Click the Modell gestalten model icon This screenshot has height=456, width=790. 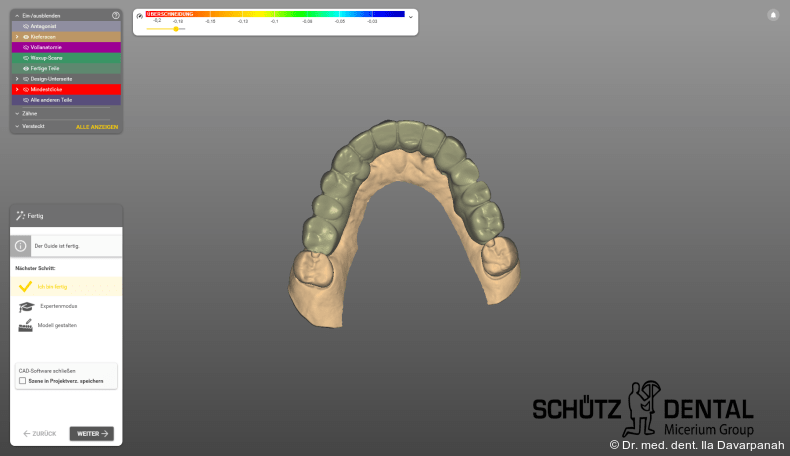(25, 325)
